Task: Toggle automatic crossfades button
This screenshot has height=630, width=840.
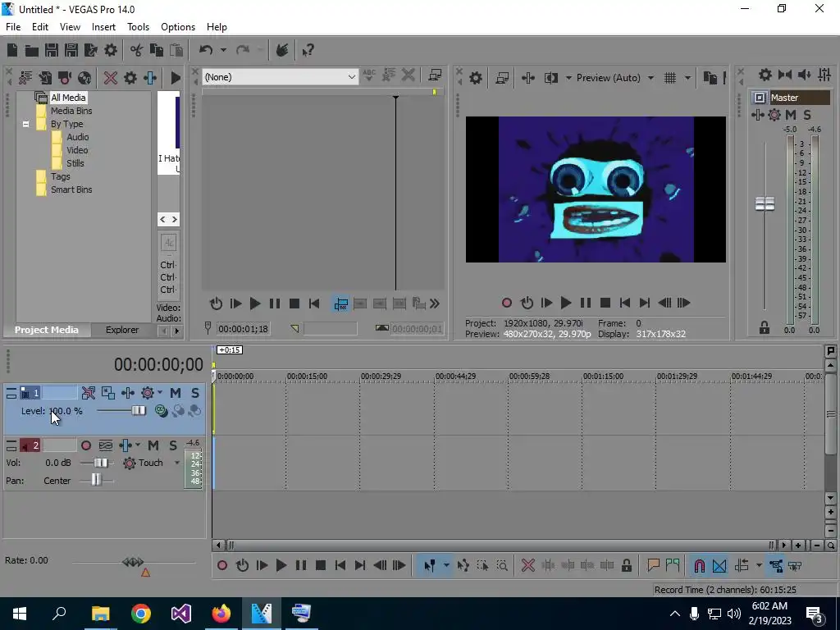Action: tap(719, 565)
